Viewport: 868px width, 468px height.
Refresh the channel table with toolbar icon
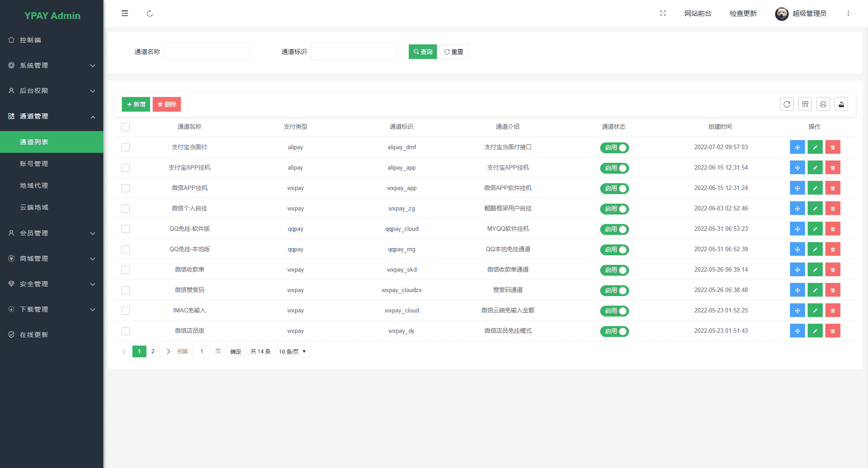coord(787,104)
